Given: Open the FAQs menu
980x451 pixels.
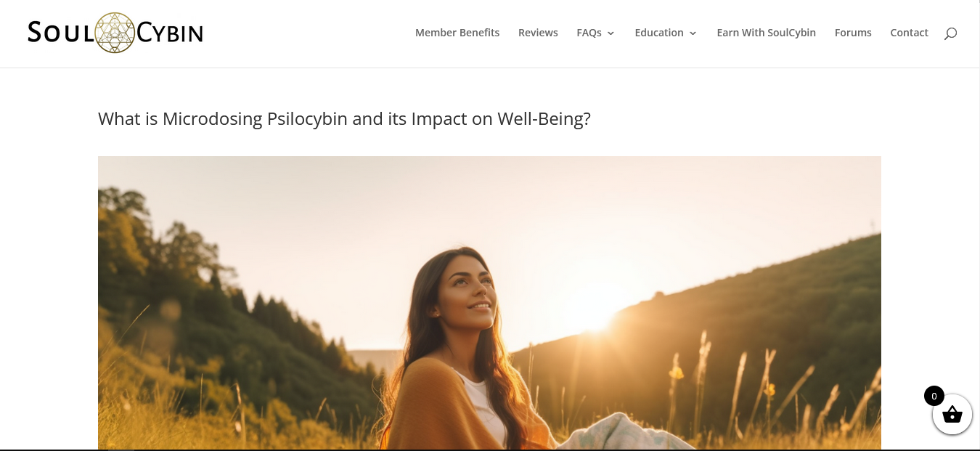Looking at the screenshot, I should pos(589,33).
